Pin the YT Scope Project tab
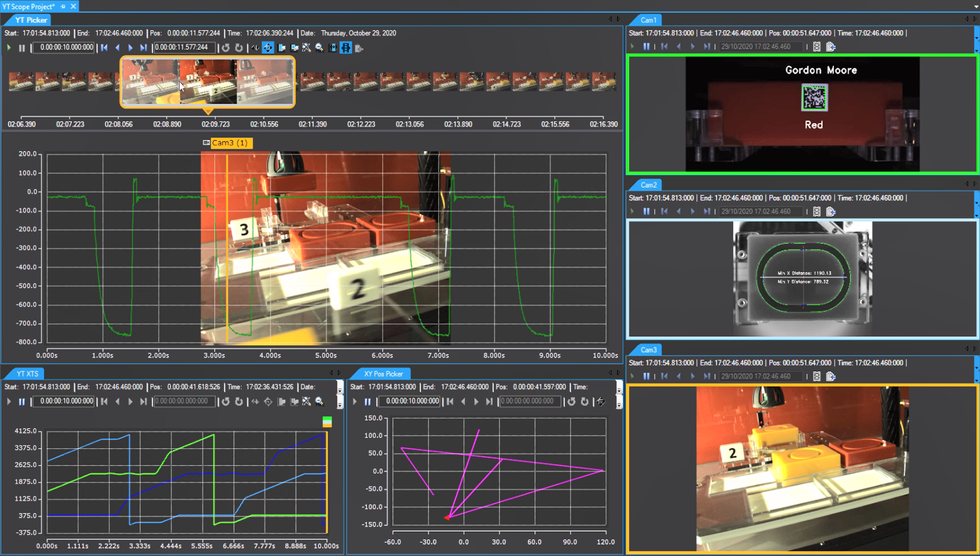980x556 pixels. [63, 6]
